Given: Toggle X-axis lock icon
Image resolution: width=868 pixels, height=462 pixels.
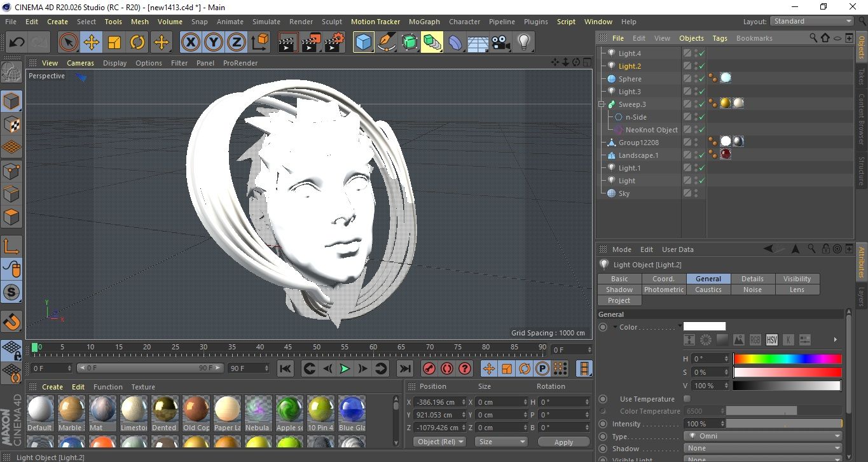Looking at the screenshot, I should pos(189,43).
